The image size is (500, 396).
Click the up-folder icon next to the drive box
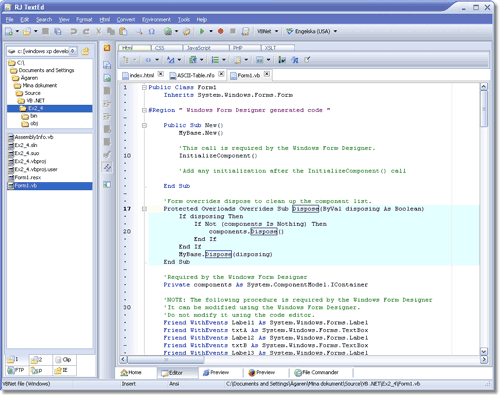pos(85,51)
